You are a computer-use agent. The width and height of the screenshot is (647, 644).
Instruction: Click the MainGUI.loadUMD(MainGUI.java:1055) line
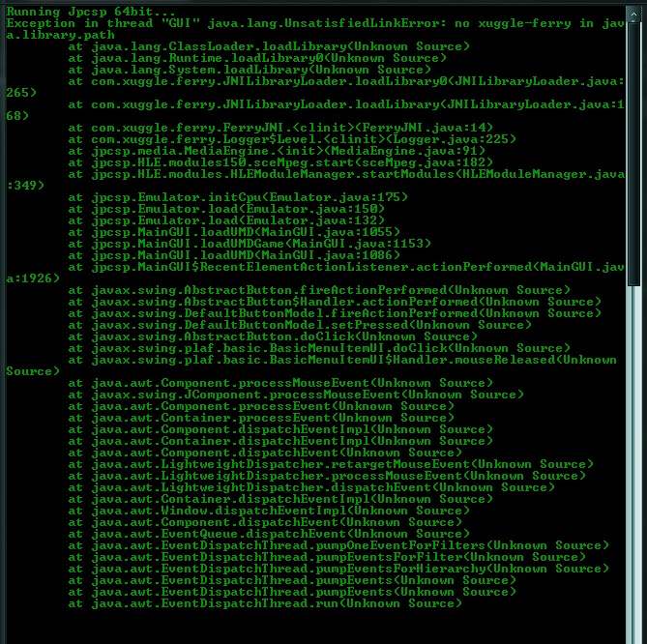[234, 232]
